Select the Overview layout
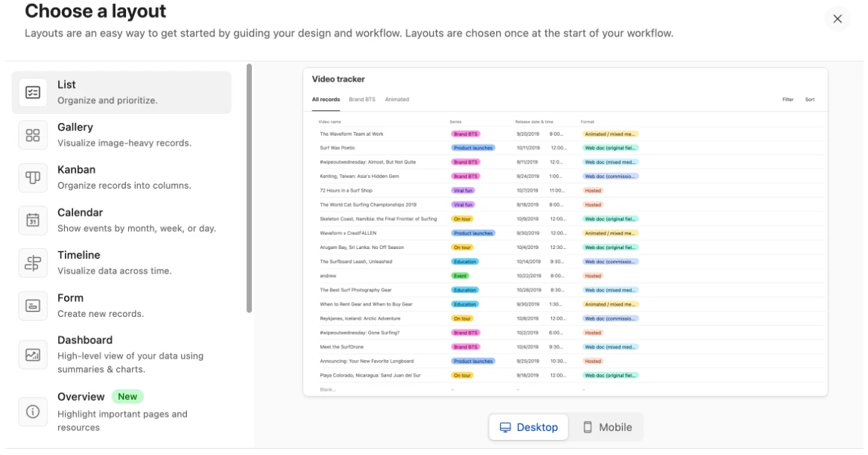The image size is (868, 455). (x=121, y=412)
